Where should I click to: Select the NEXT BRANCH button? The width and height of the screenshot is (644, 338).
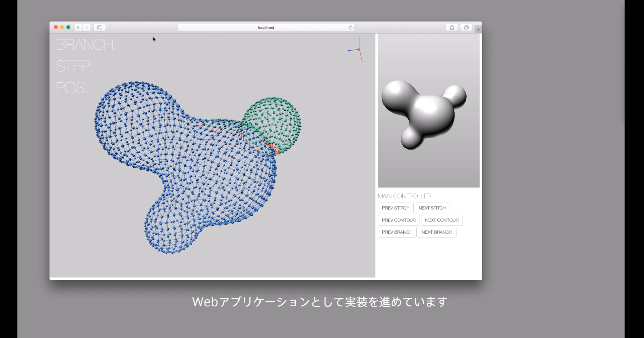coord(437,232)
